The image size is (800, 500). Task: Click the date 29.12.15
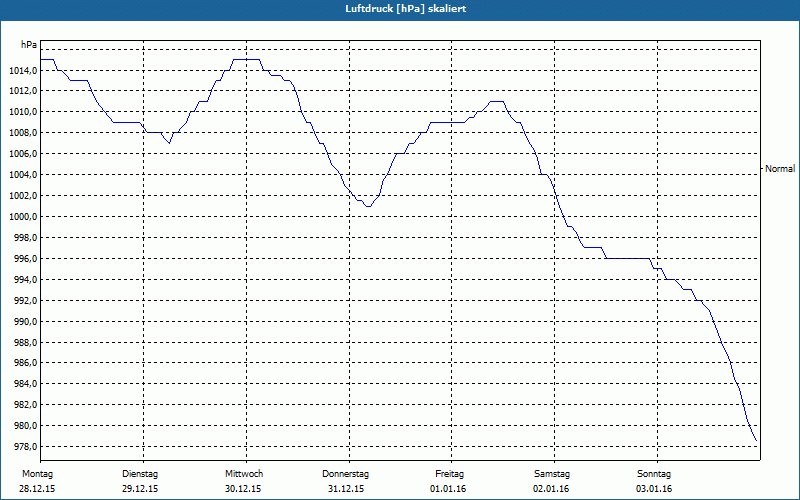coord(140,489)
